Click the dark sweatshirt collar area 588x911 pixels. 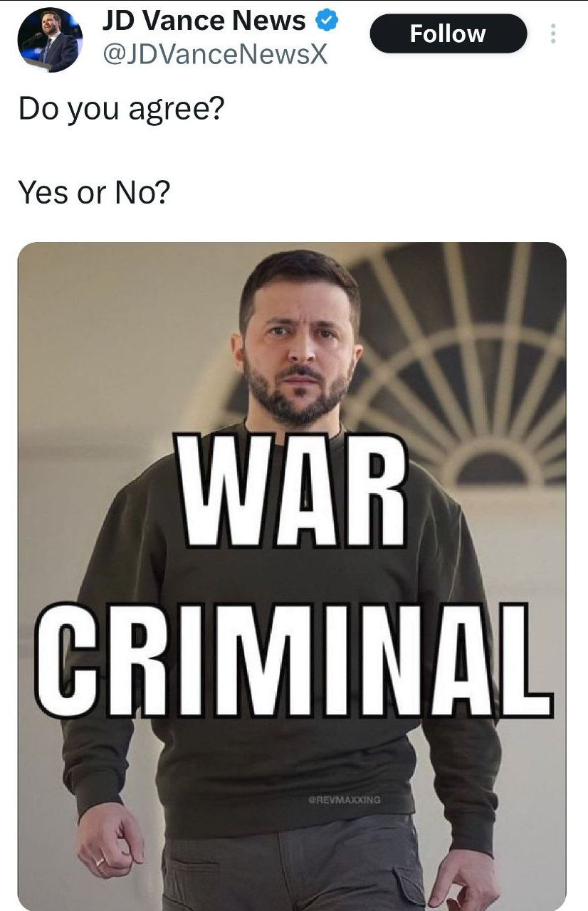click(292, 433)
